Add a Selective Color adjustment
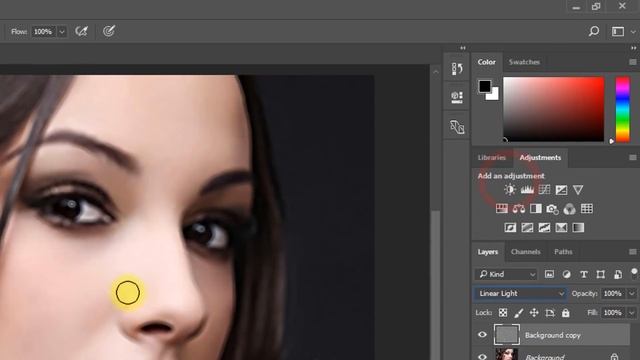 pyautogui.click(x=561, y=228)
